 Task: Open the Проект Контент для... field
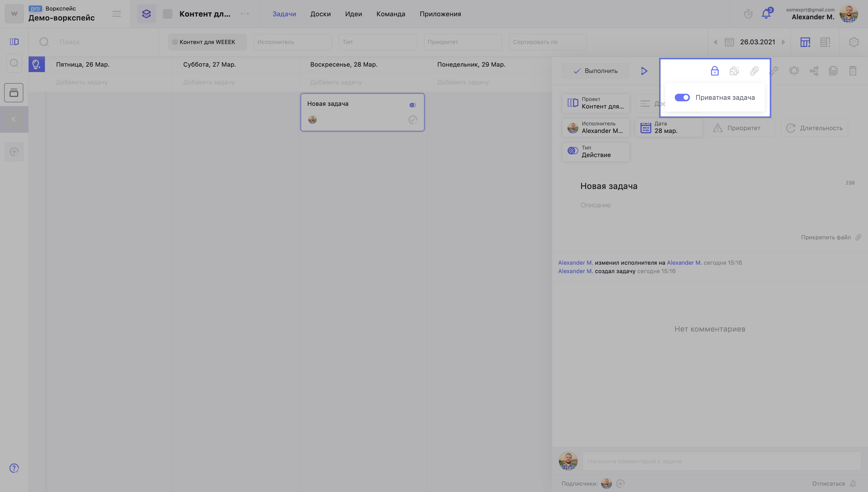click(x=596, y=103)
